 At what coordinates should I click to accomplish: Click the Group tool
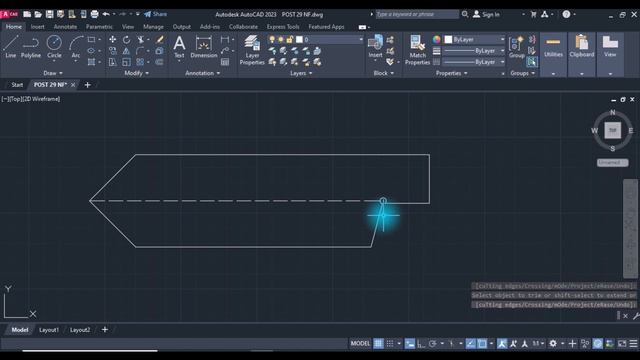click(516, 47)
